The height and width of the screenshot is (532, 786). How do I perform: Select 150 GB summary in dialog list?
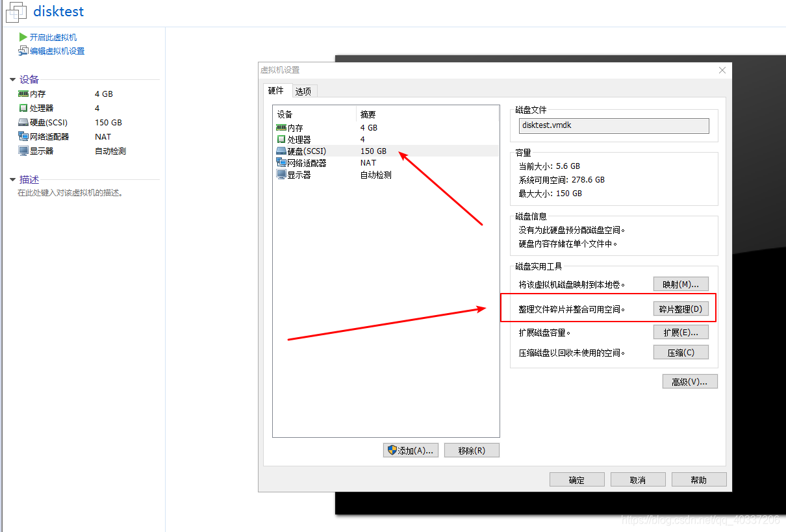(374, 151)
